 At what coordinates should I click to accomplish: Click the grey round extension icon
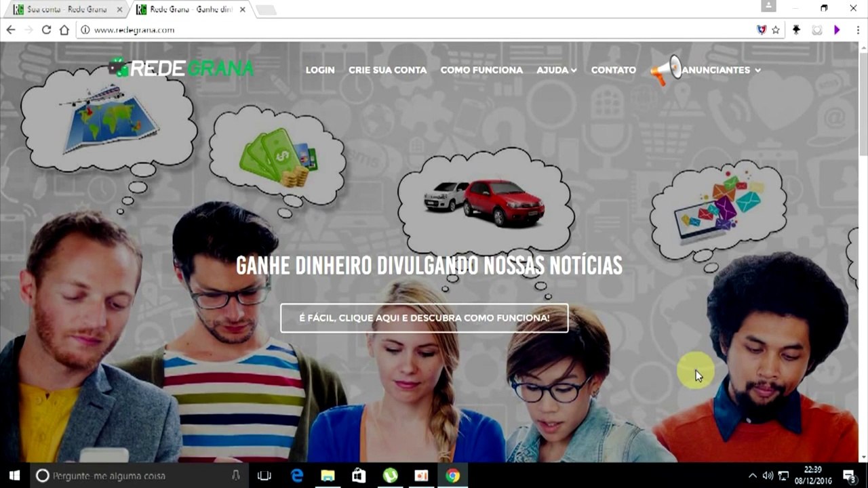point(817,30)
